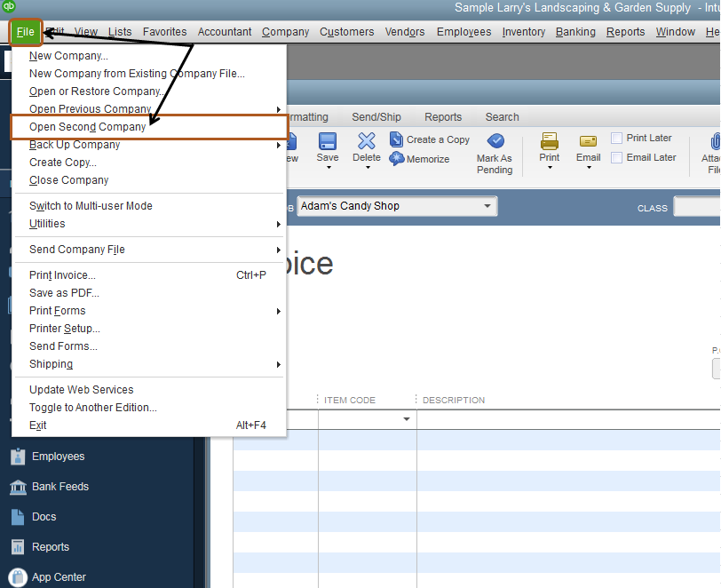The height and width of the screenshot is (588, 721).
Task: Open the Item Code cell dropdown
Action: 407,419
